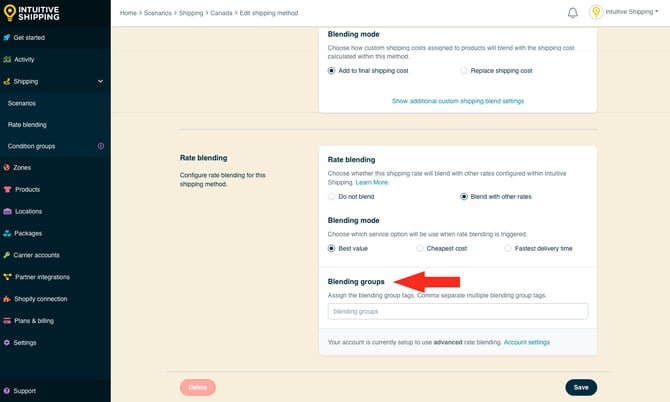This screenshot has height=402, width=670.
Task: Open Shopify connection page
Action: tap(41, 299)
